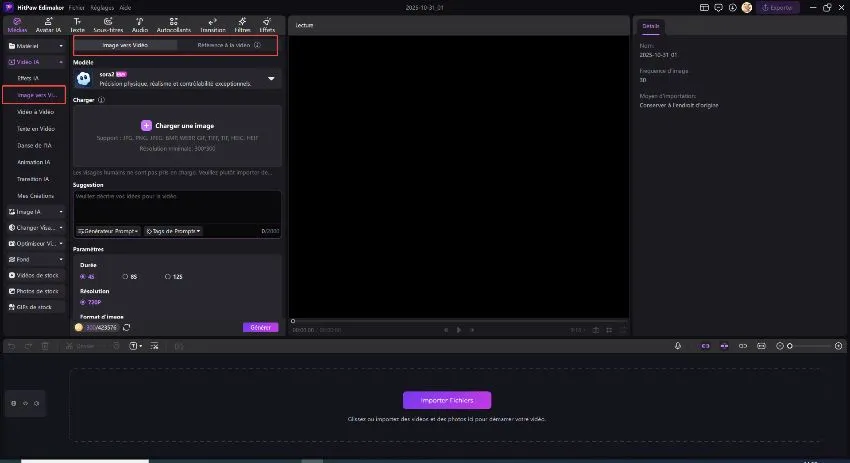Click the microphone voice-over icon above timeline
Image resolution: width=850 pixels, height=463 pixels.
click(678, 346)
